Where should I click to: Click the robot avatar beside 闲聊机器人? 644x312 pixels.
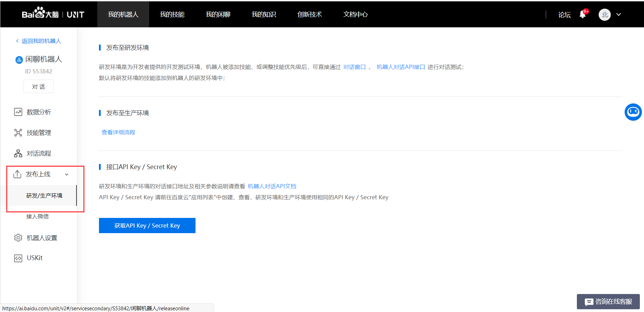click(x=19, y=59)
